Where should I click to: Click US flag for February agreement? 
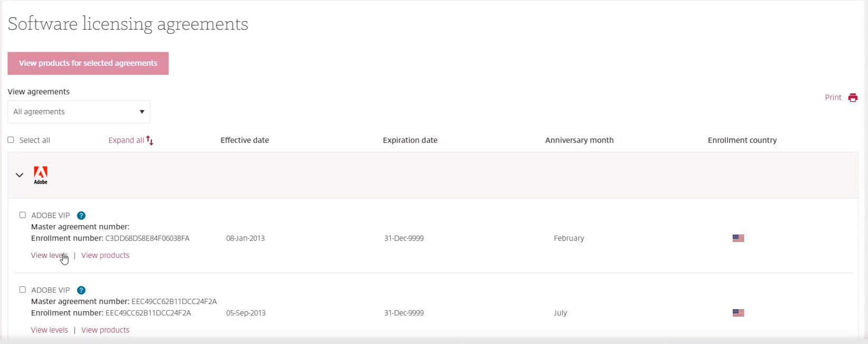pos(738,238)
